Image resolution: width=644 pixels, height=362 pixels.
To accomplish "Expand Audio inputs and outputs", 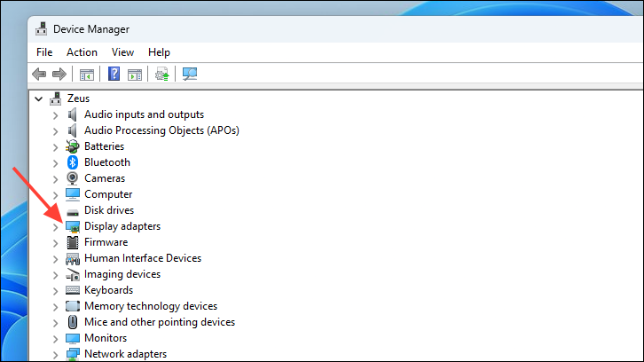I will pyautogui.click(x=56, y=115).
